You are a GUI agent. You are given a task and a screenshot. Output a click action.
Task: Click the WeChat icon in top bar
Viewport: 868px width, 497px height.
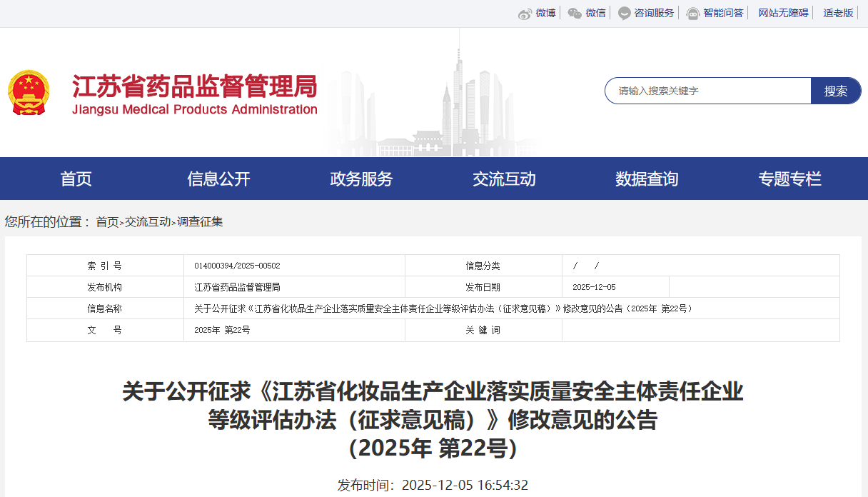click(575, 14)
